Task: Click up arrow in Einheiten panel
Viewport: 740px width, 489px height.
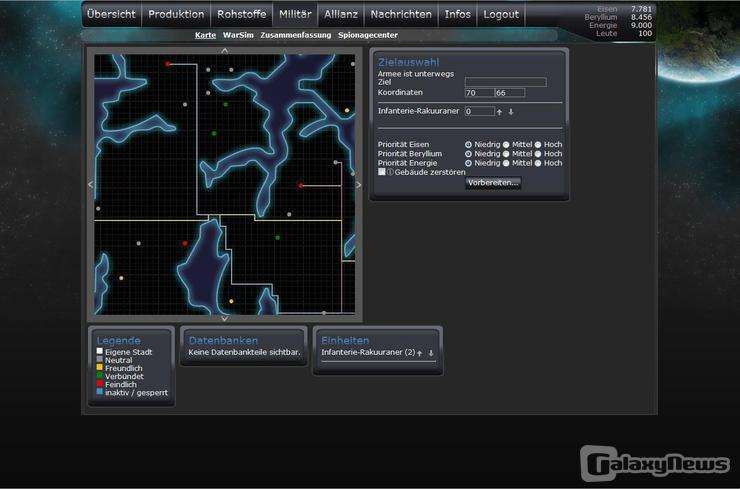Action: pyautogui.click(x=420, y=353)
